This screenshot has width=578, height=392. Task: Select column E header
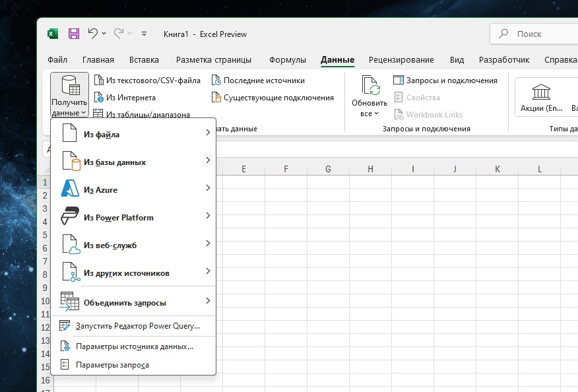(243, 169)
